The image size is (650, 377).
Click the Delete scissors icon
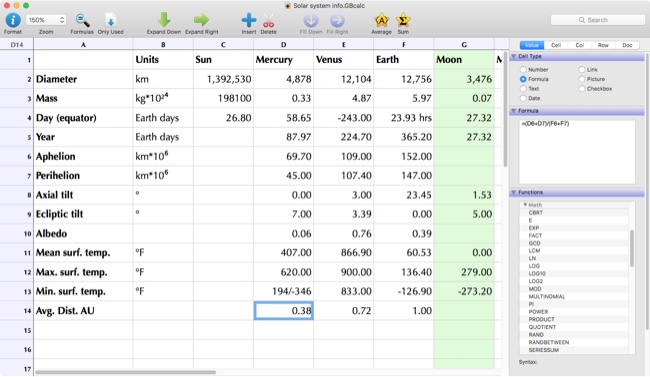(x=269, y=20)
